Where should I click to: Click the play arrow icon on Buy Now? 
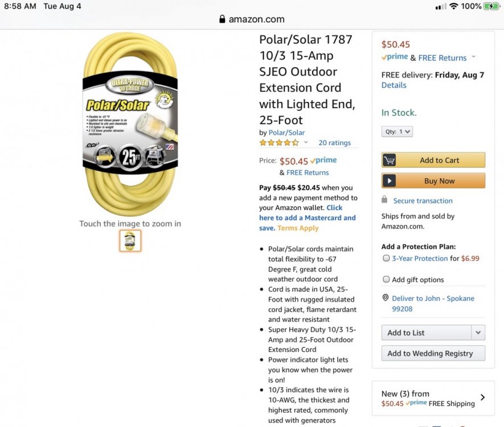390,180
